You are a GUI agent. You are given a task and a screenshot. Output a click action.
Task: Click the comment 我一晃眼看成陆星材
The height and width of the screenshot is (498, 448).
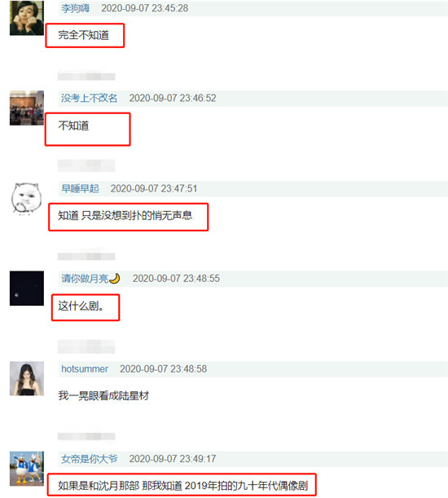click(x=103, y=396)
